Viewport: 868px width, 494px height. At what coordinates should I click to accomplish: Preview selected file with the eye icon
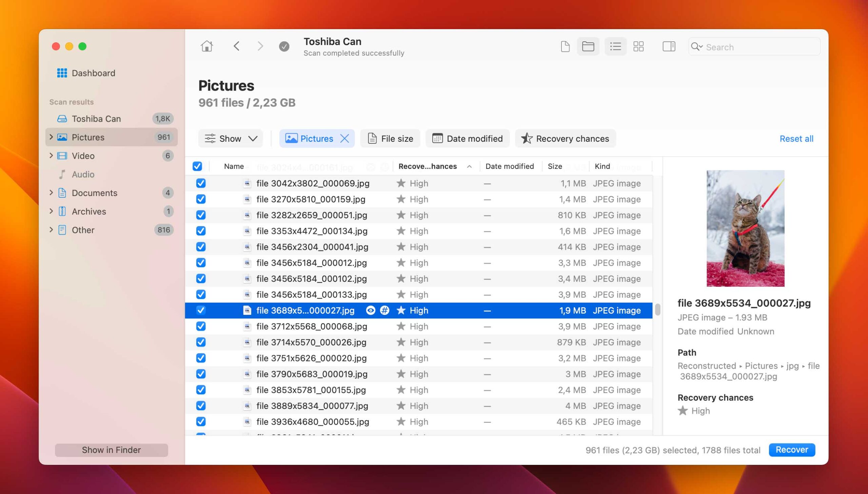(x=370, y=310)
